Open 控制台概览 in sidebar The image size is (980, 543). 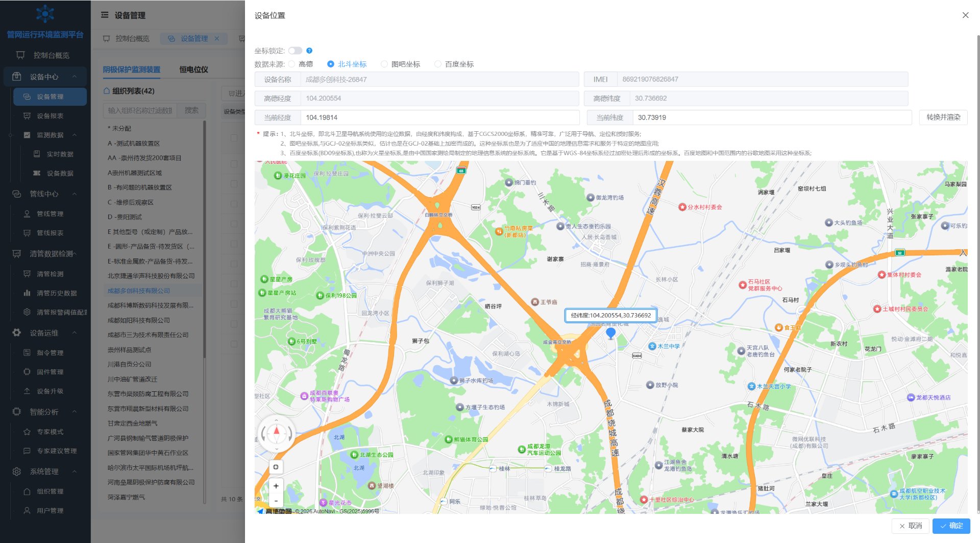point(45,55)
